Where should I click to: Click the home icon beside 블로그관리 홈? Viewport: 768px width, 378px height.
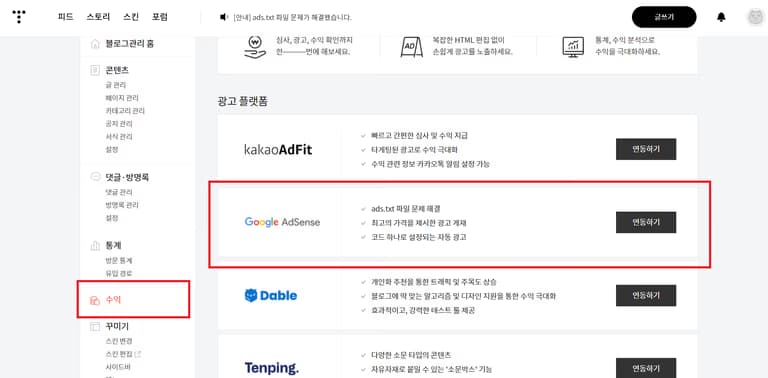pyautogui.click(x=95, y=44)
